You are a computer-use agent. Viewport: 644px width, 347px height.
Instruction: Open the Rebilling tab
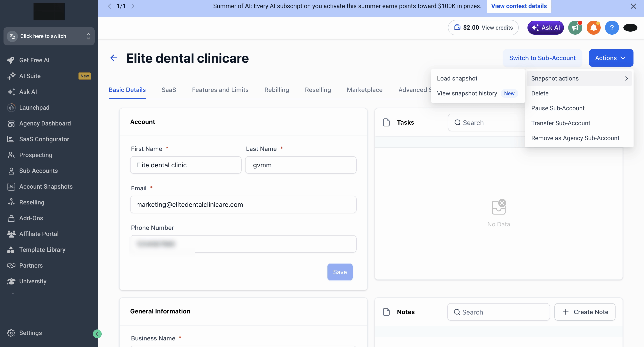tap(276, 90)
